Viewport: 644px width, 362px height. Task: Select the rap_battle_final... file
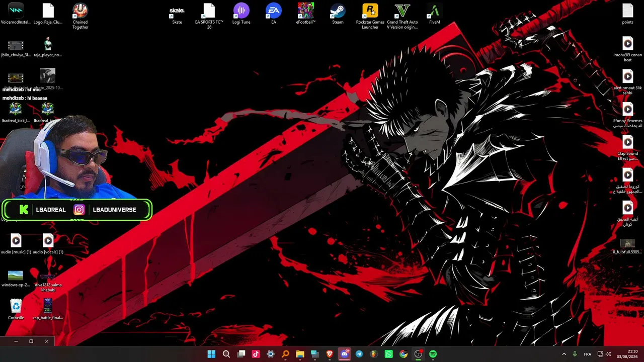[x=48, y=310]
